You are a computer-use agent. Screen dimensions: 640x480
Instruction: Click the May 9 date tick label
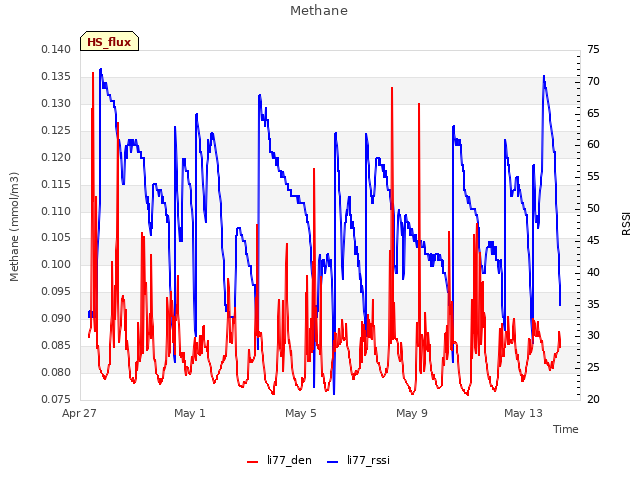(412, 413)
